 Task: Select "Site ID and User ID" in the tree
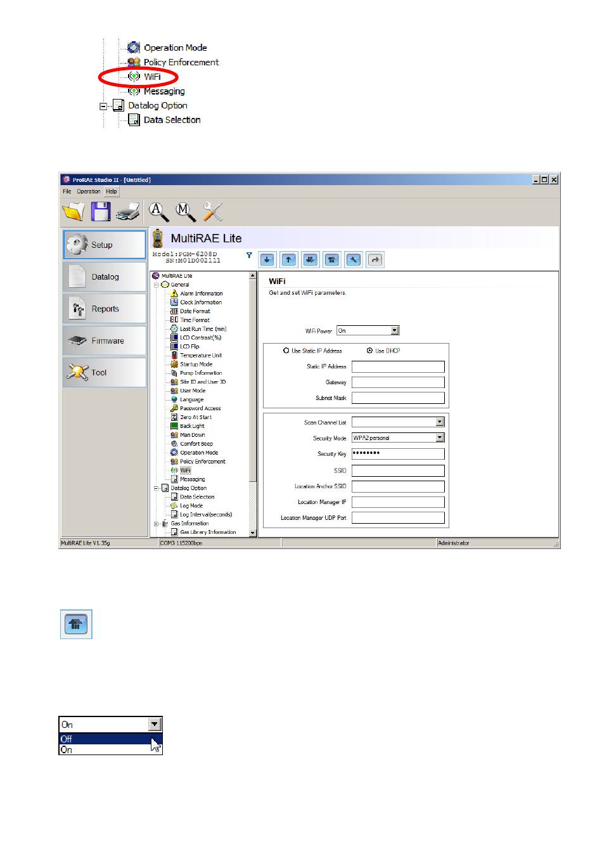pos(203,382)
